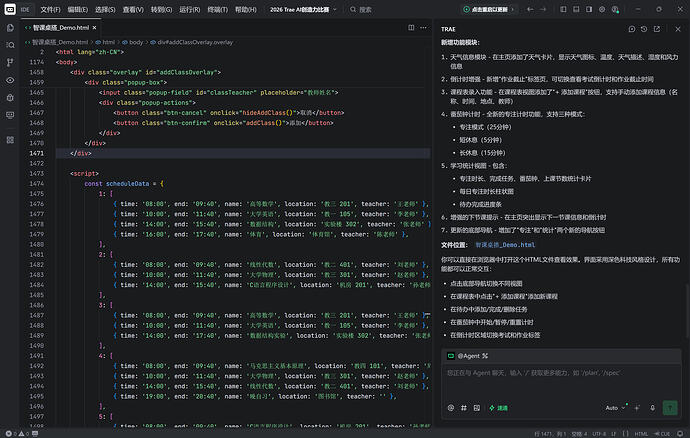The width and height of the screenshot is (690, 438).
Task: Toggle the right AI sidebar layout button
Action: [x=589, y=9]
